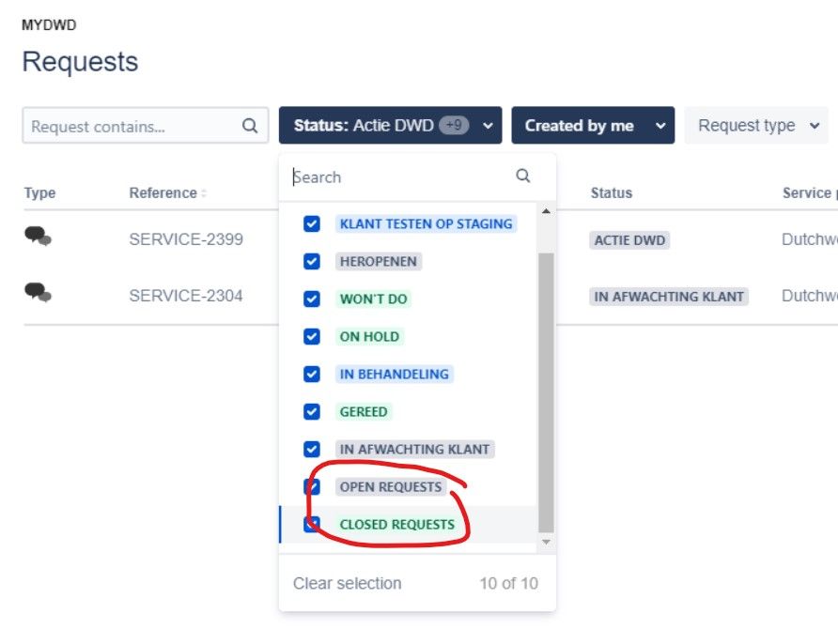Click IN AFWACHTING KLANT lozenge in table row
This screenshot has height=644, width=838.
(669, 297)
